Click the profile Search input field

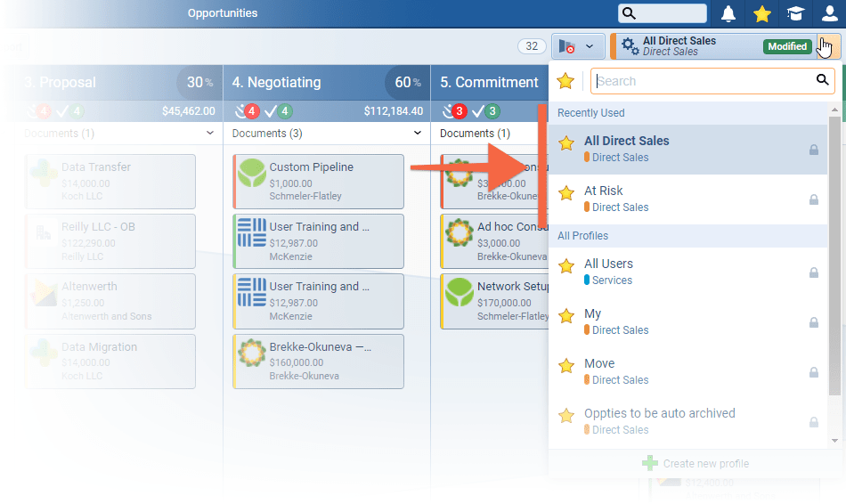(702, 81)
